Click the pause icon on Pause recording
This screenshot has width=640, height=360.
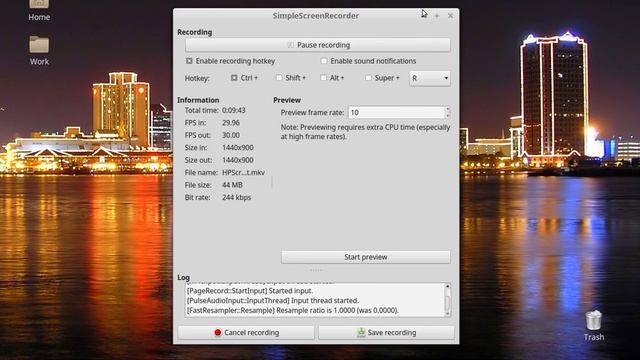click(x=291, y=45)
